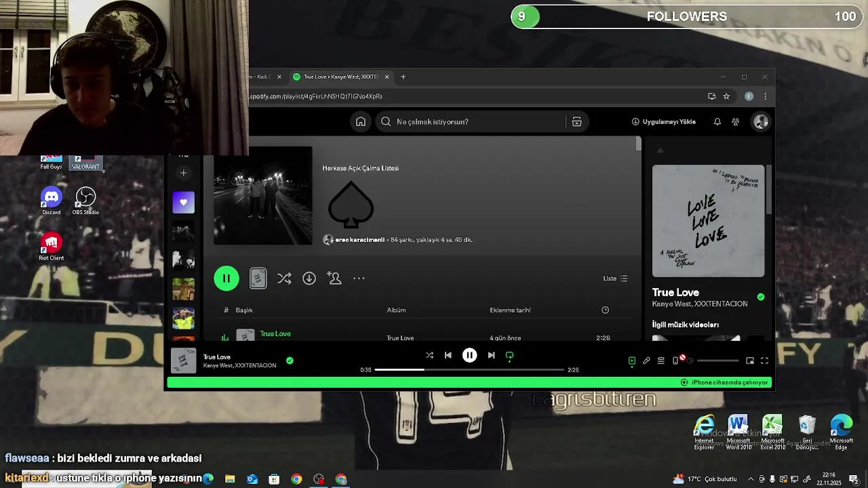Open the Browse icon in the search bar
868x488 pixels.
576,122
